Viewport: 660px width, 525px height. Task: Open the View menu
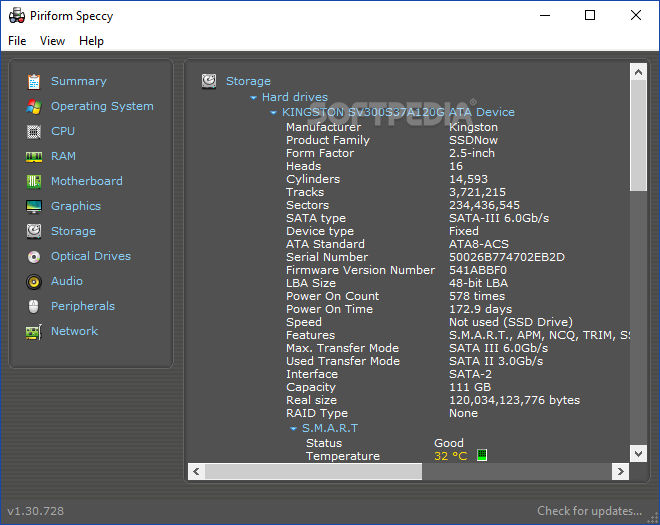pyautogui.click(x=52, y=41)
